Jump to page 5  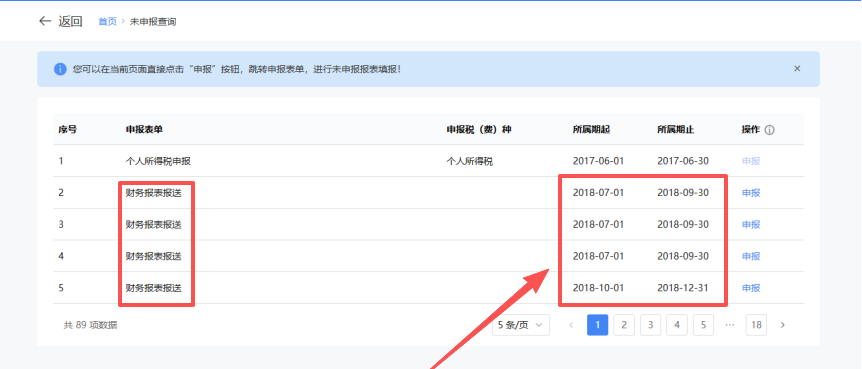point(703,325)
